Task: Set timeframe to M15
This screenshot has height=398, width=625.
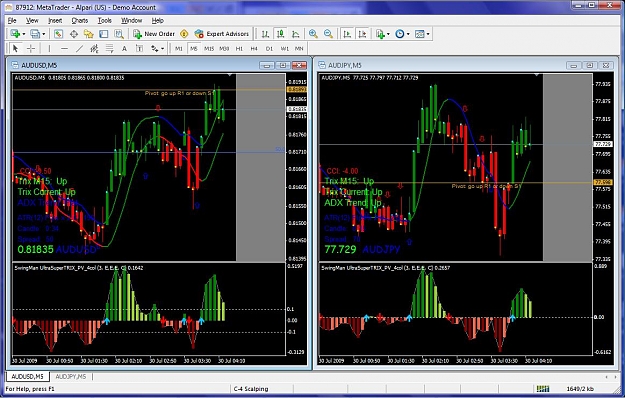Action: pos(209,49)
